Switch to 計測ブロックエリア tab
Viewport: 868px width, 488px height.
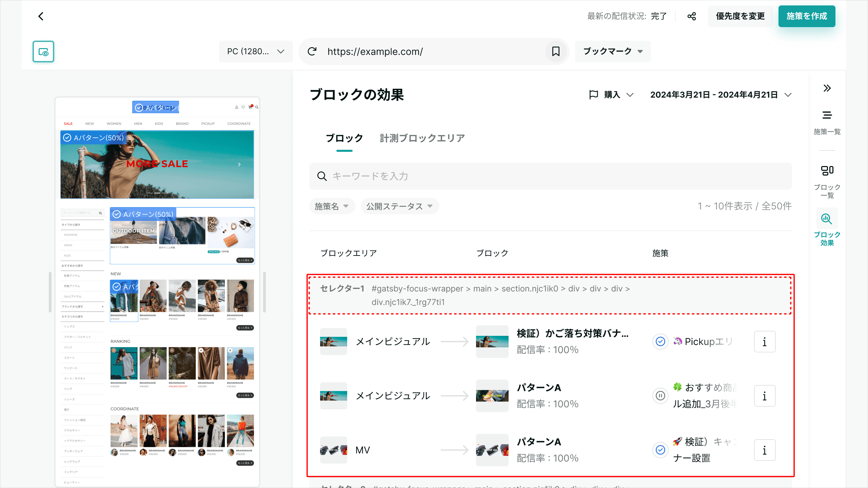click(422, 138)
